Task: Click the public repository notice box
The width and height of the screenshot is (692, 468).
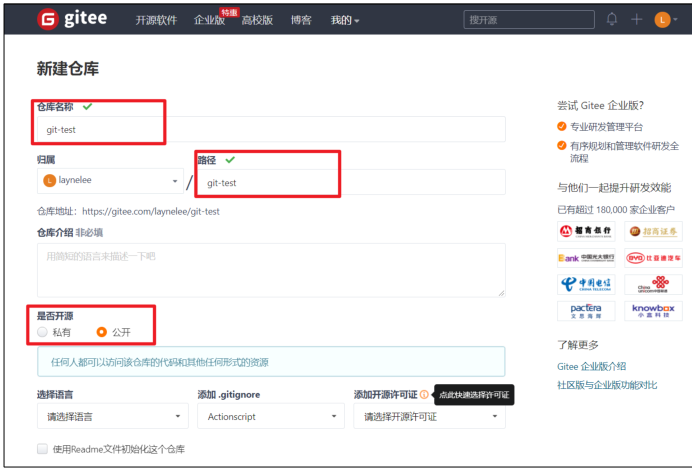Action: [271, 362]
